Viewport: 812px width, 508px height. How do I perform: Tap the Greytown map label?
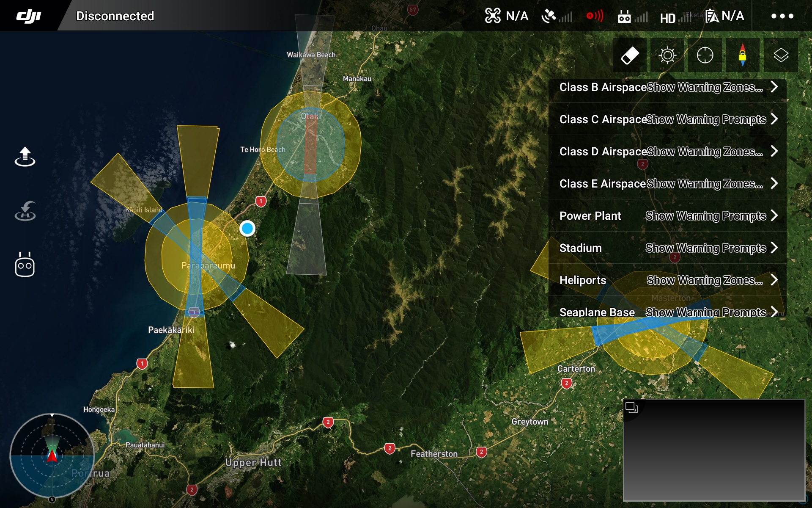530,422
